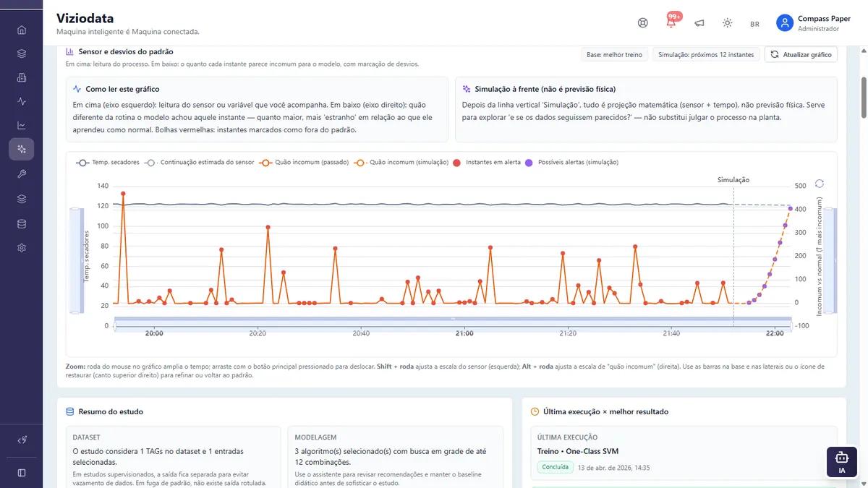868x488 pixels.
Task: Open the layers icon directly beneath the wrench
Action: pyautogui.click(x=22, y=199)
